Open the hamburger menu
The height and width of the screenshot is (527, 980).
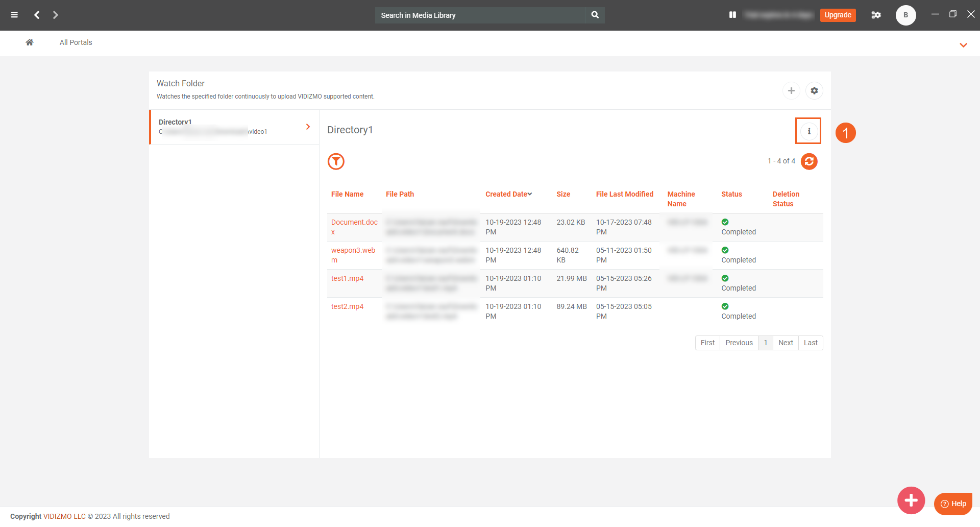pyautogui.click(x=14, y=15)
